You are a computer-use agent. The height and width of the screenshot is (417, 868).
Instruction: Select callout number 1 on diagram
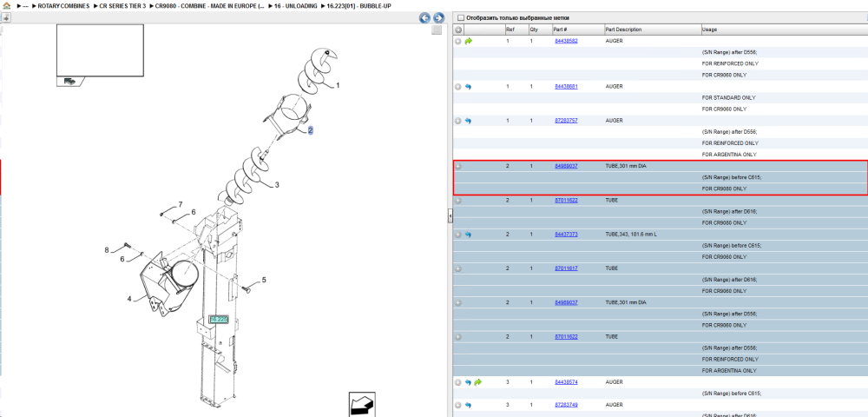click(338, 85)
